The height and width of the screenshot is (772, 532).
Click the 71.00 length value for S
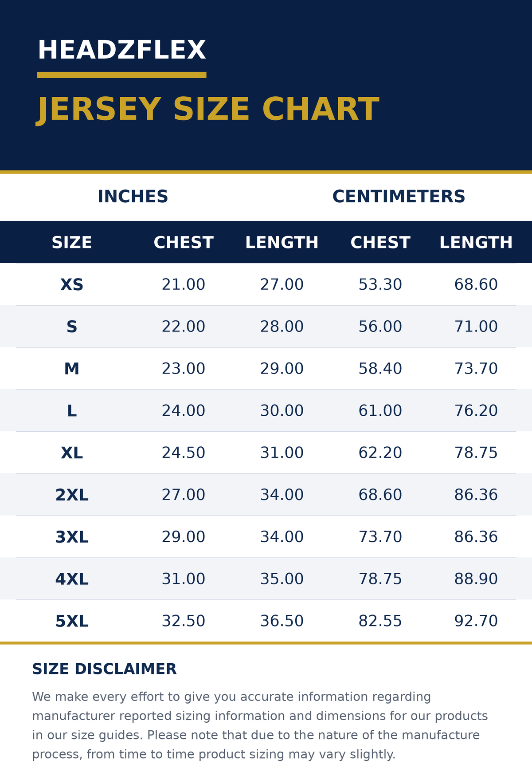[476, 327]
